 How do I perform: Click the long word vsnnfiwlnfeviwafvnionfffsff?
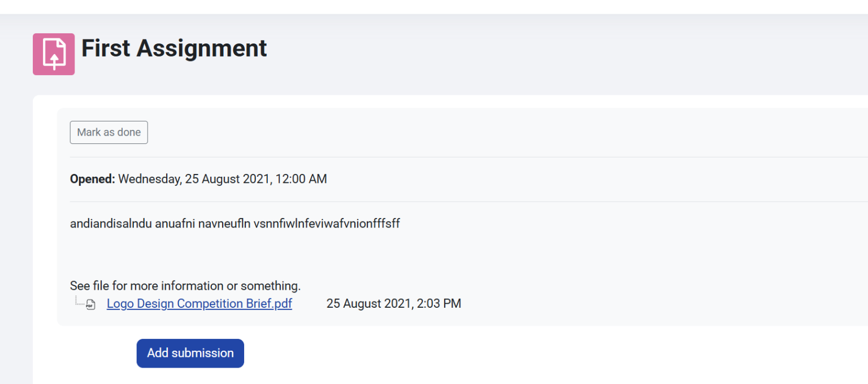327,224
